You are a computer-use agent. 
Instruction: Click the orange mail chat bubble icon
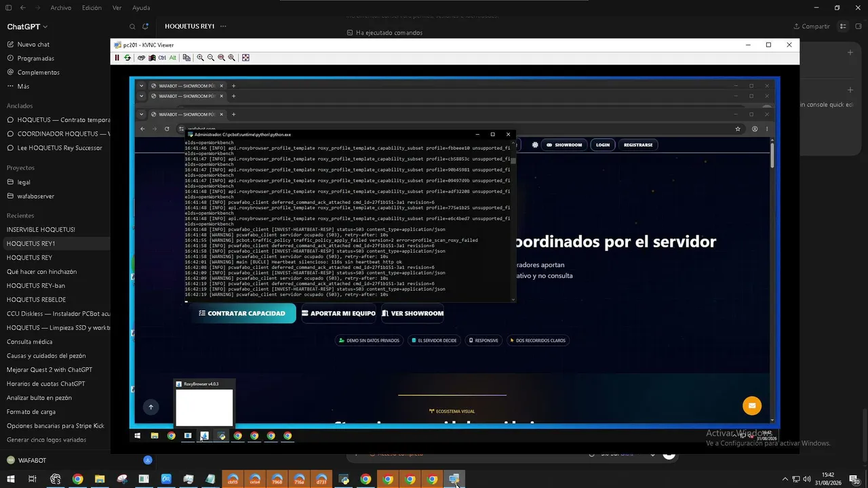(751, 405)
